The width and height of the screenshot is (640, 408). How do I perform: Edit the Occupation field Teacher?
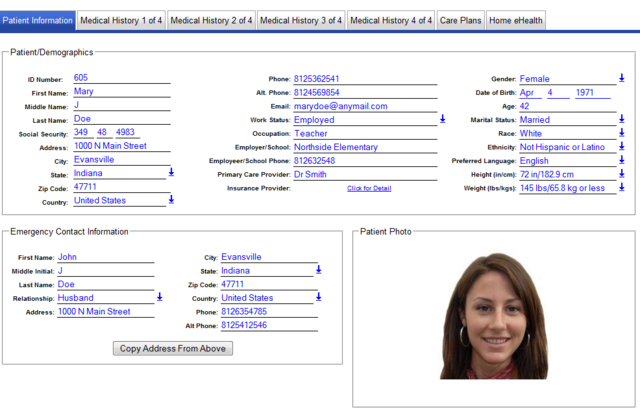point(365,133)
